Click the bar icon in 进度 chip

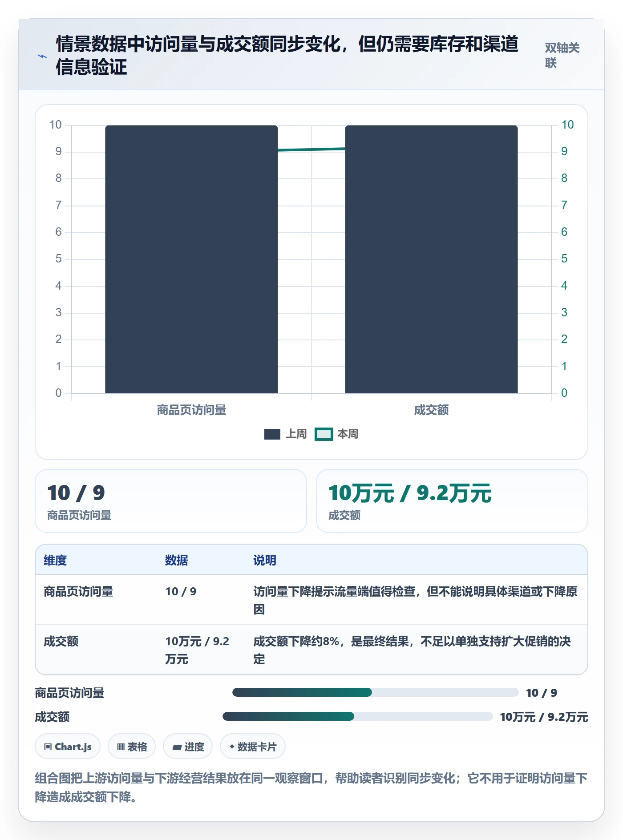coord(177,747)
